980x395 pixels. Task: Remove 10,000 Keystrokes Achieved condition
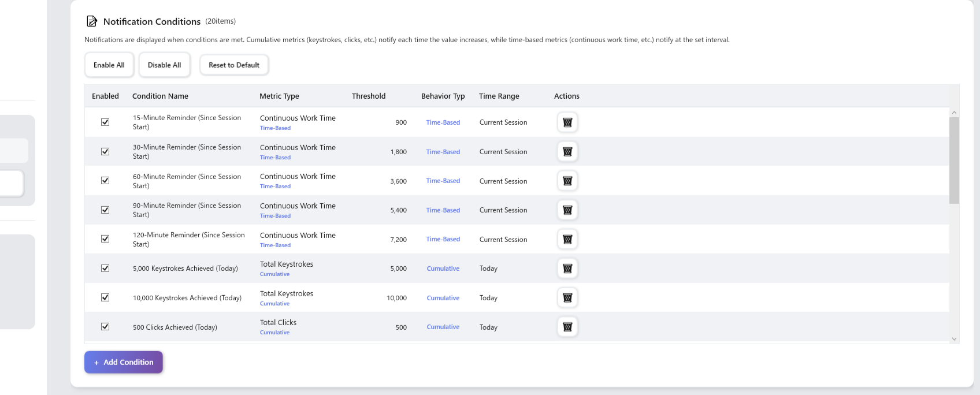click(x=567, y=298)
